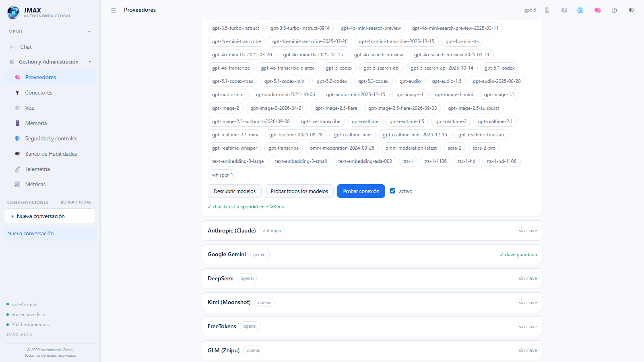
Task: Click the Banco de Habilidades graduation cap icon
Action: click(17, 154)
